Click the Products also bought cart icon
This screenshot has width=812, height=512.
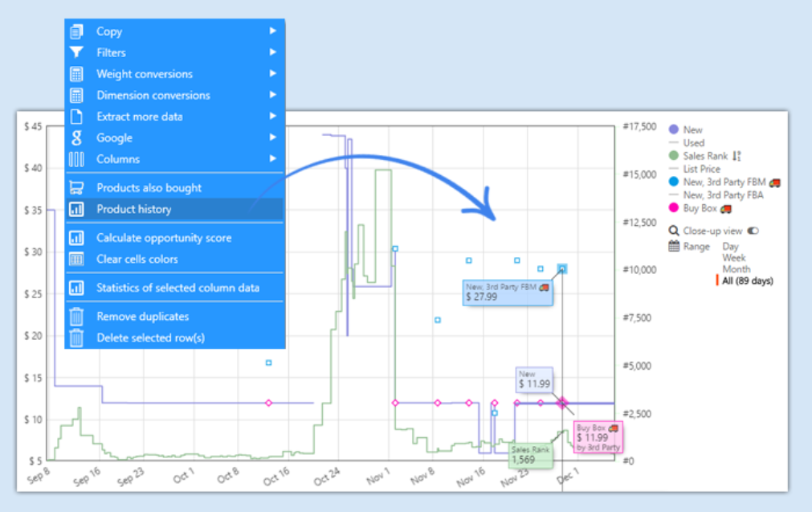(76, 187)
